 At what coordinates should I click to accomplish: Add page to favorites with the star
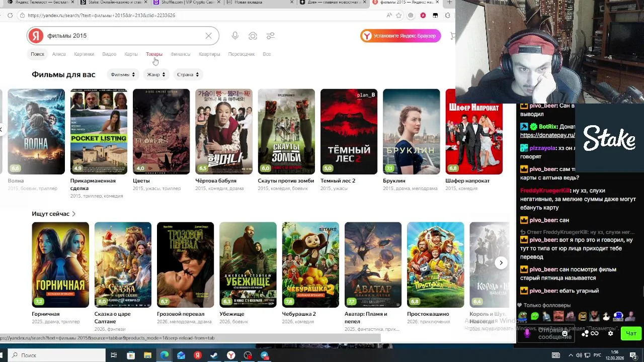(x=399, y=16)
